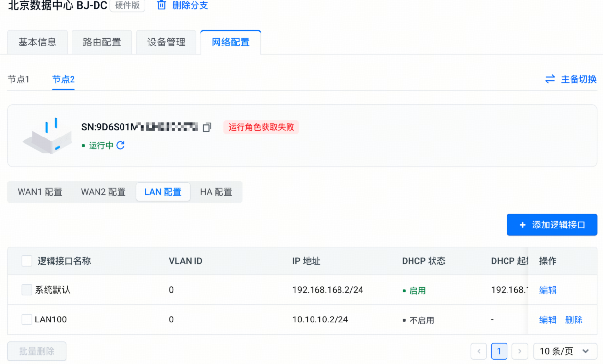Click the 运行角色获取失败 status tag
603x364 pixels.
coord(261,127)
